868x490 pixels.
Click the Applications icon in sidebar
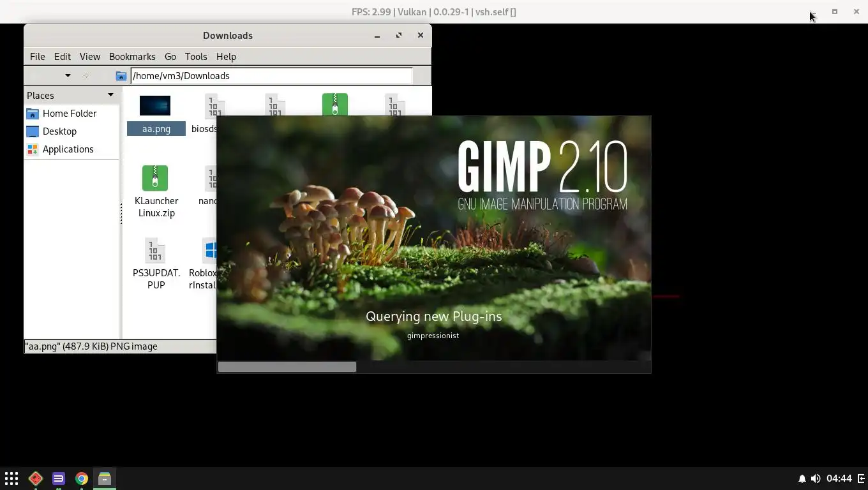tap(33, 149)
